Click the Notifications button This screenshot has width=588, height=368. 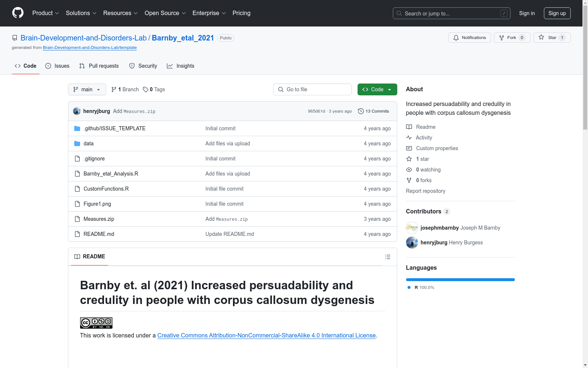(x=470, y=38)
